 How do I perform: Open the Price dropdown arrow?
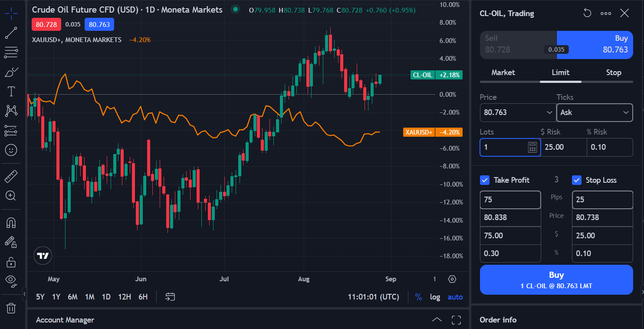[x=549, y=112]
